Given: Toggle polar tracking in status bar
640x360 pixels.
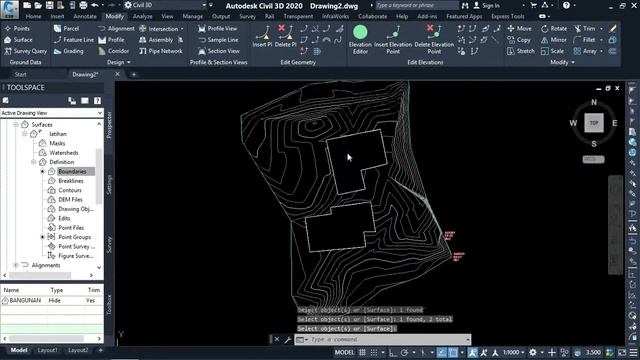Looking at the screenshot, I should pos(404,352).
